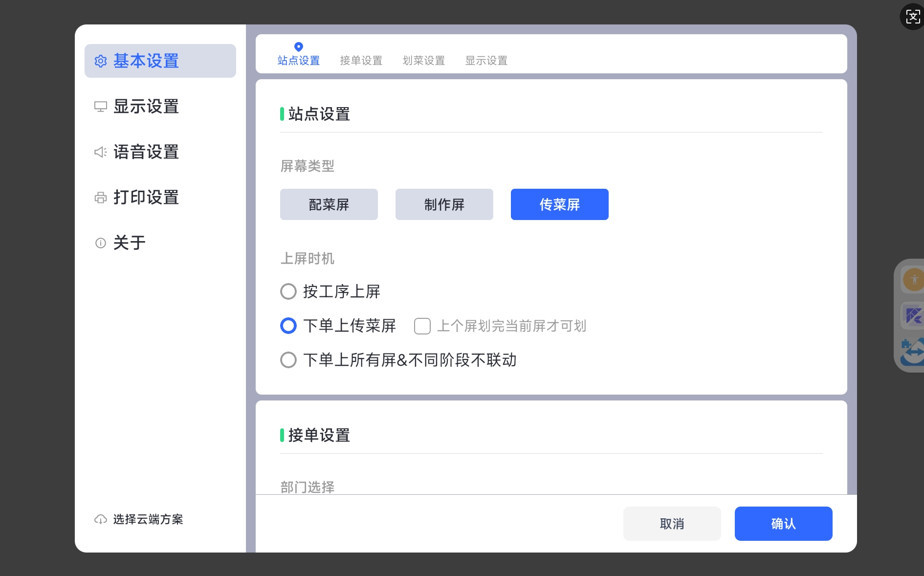Open 显示设置 with the monitor icon
This screenshot has height=576, width=924.
click(146, 107)
